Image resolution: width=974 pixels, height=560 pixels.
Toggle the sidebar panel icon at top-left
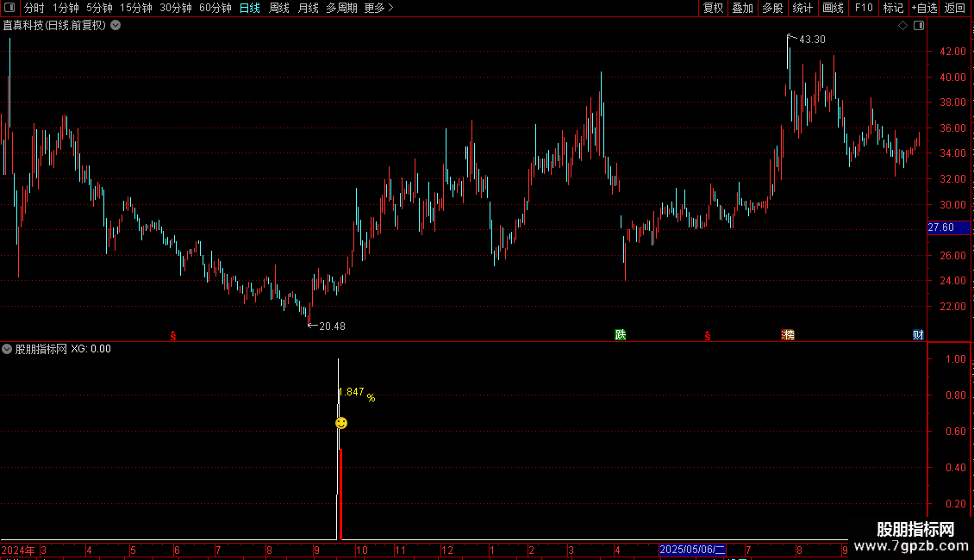tap(9, 8)
